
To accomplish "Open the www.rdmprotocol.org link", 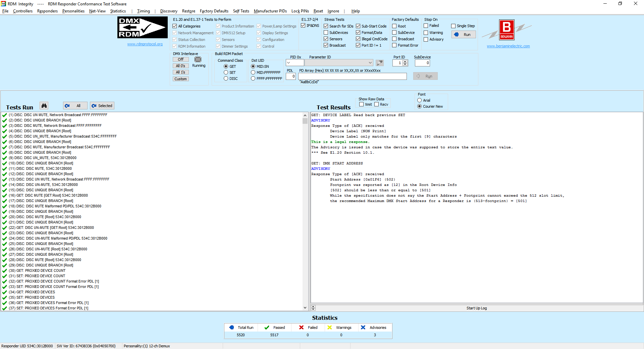I will coord(145,44).
